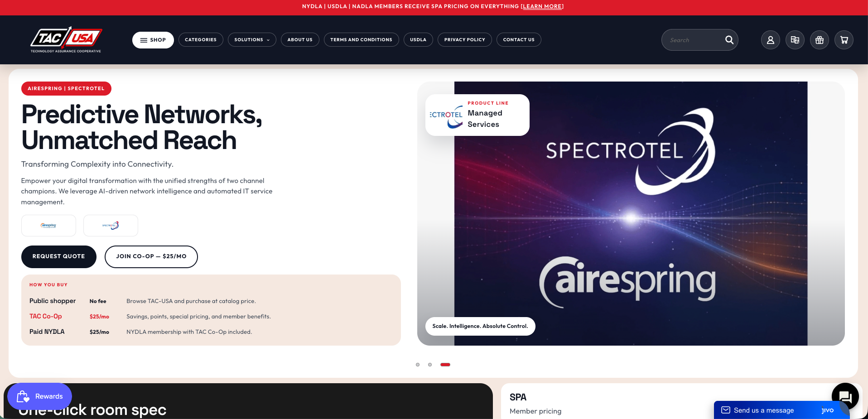
Task: Open the Categories menu item
Action: click(x=201, y=40)
